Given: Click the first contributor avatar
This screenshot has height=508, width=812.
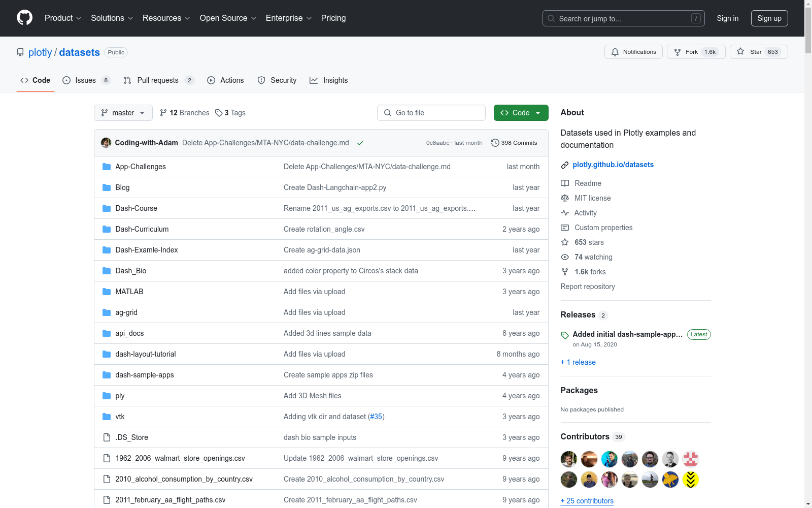Looking at the screenshot, I should coord(569,459).
